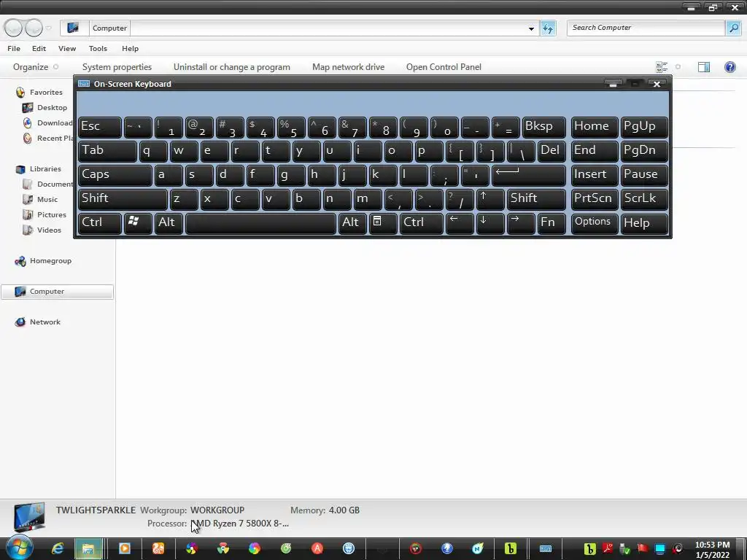Open the recent pages dropdown arrow
This screenshot has height=560, width=747.
[x=49, y=28]
